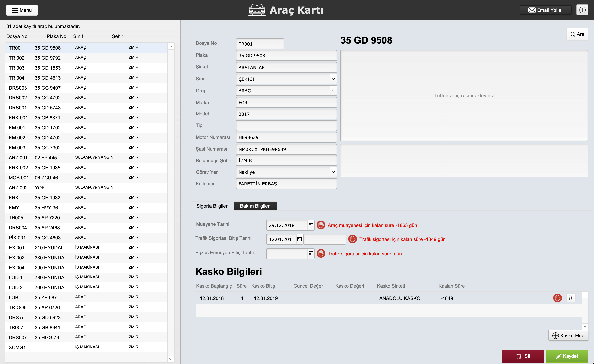Click Kasko table scroll down arrow
The image size is (594, 364).
pos(585,327)
